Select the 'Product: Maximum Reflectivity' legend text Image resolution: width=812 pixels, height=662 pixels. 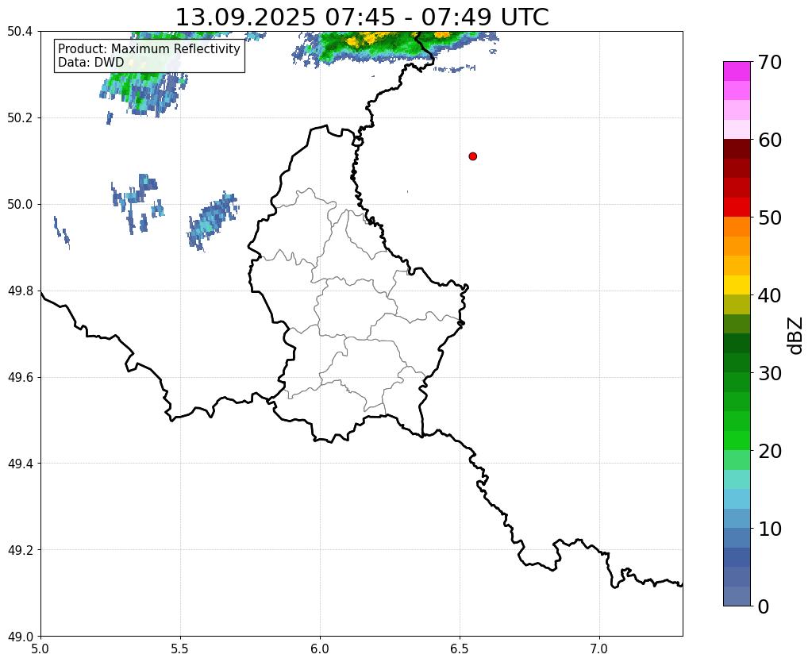149,48
